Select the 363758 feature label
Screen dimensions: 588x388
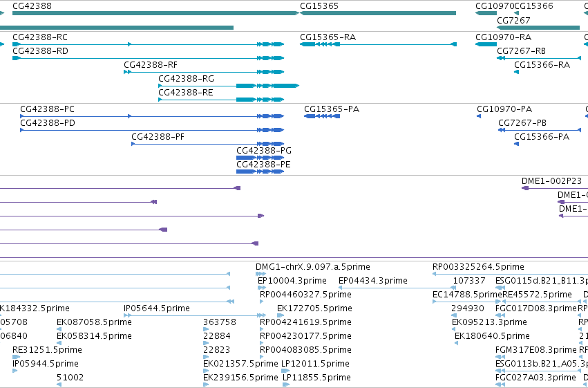click(220, 322)
